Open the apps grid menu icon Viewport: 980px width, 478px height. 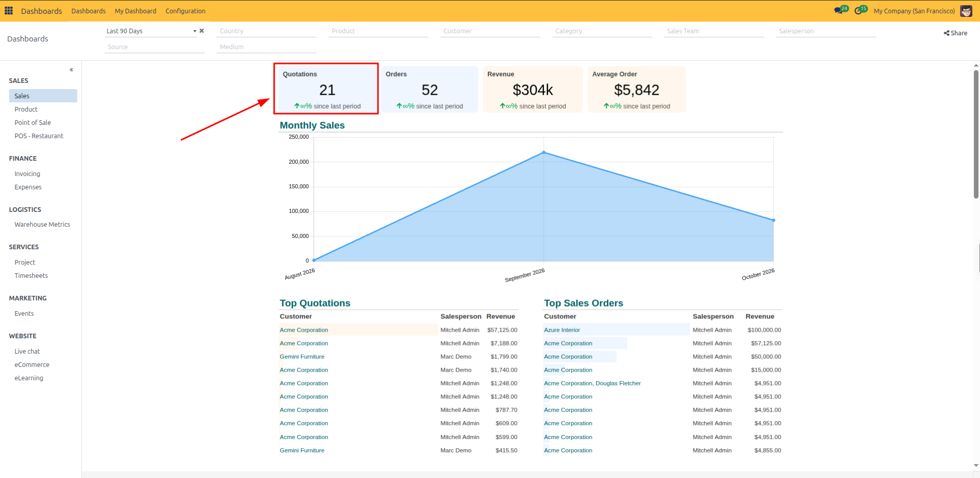coord(9,11)
